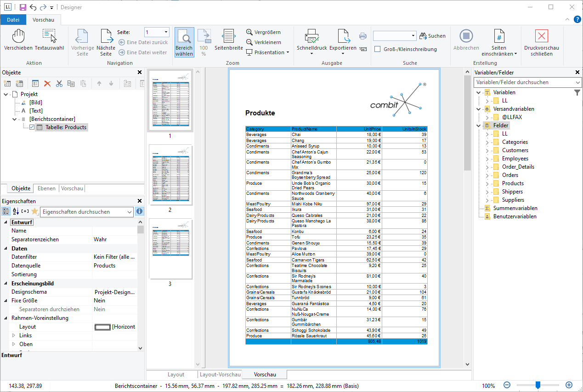
Task: Enable Groß-/Kleinschreibung checkbox
Action: [x=377, y=49]
